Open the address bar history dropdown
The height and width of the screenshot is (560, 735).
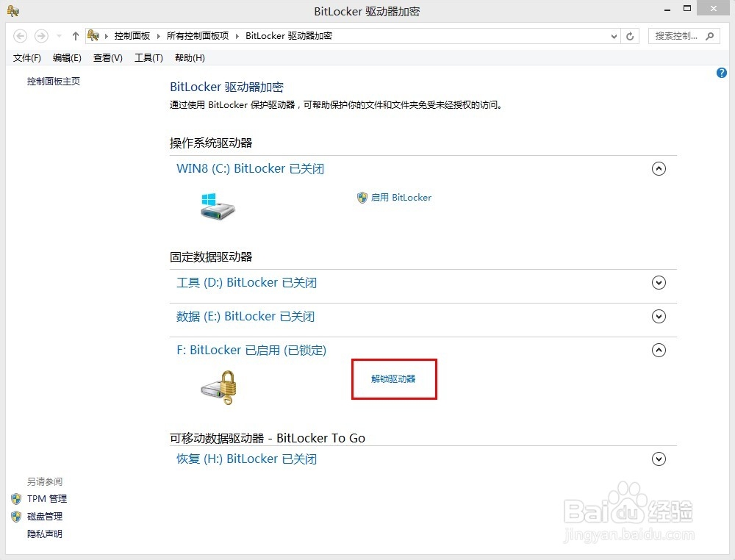point(614,36)
